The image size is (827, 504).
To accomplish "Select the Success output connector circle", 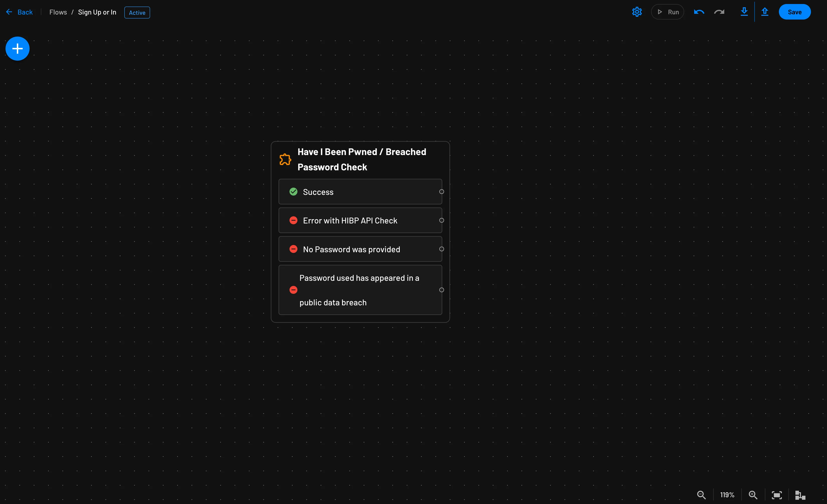I will click(442, 192).
